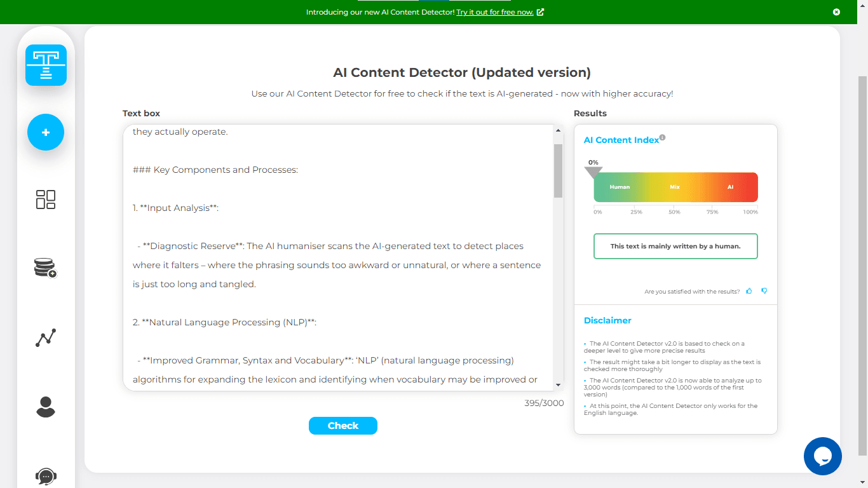Viewport: 868px width, 488px height.
Task: Click the thumbs up feedback icon
Action: [x=749, y=291]
